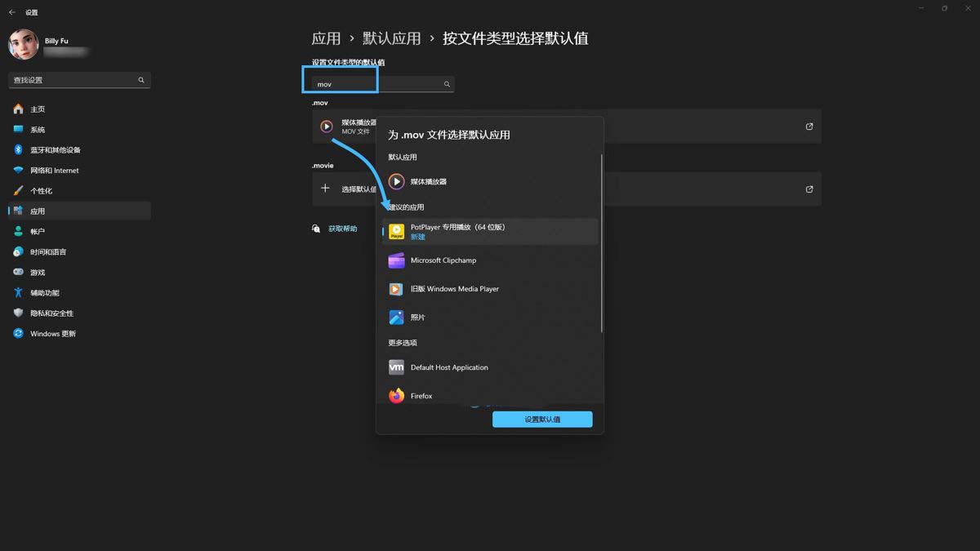This screenshot has width=980, height=551.
Task: Choose the legacy Windows Media Player icon
Action: 396,289
